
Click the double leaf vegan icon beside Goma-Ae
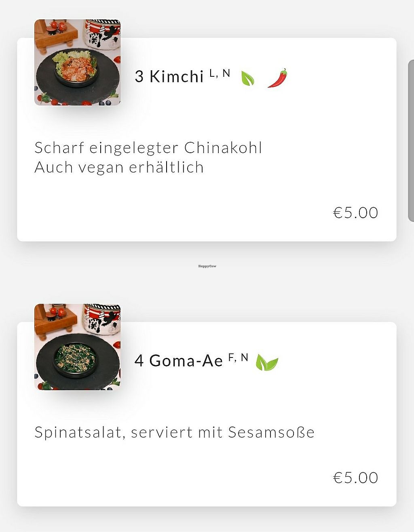click(267, 362)
